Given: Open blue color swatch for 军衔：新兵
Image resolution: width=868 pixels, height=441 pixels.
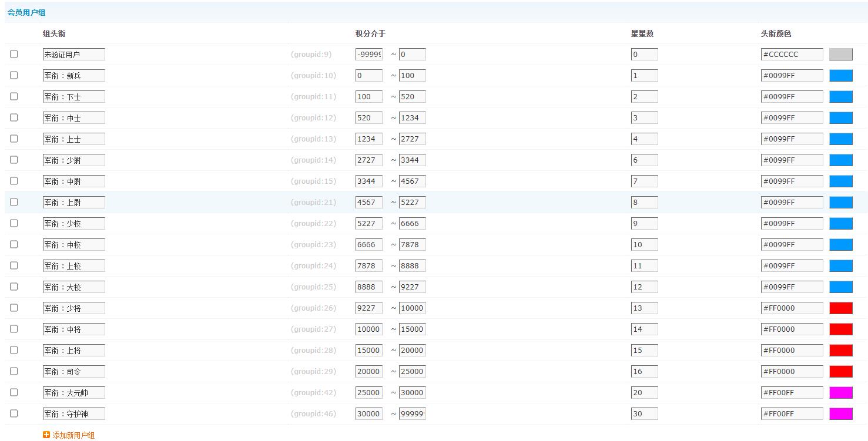Looking at the screenshot, I should point(841,75).
